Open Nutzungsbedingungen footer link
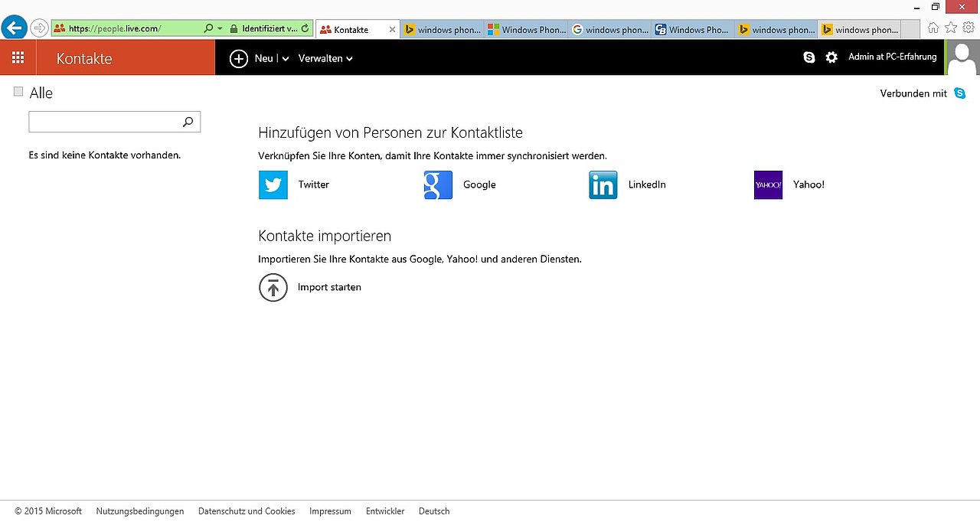Viewport: 980px width, 522px height. [x=140, y=511]
